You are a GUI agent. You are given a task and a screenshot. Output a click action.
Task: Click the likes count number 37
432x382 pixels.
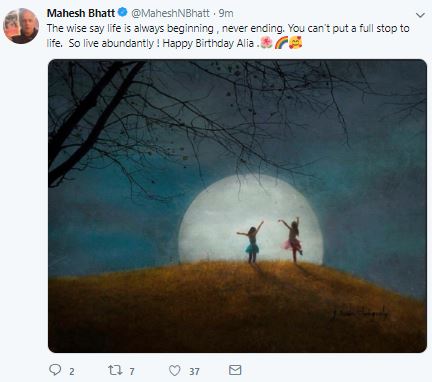pos(194,371)
